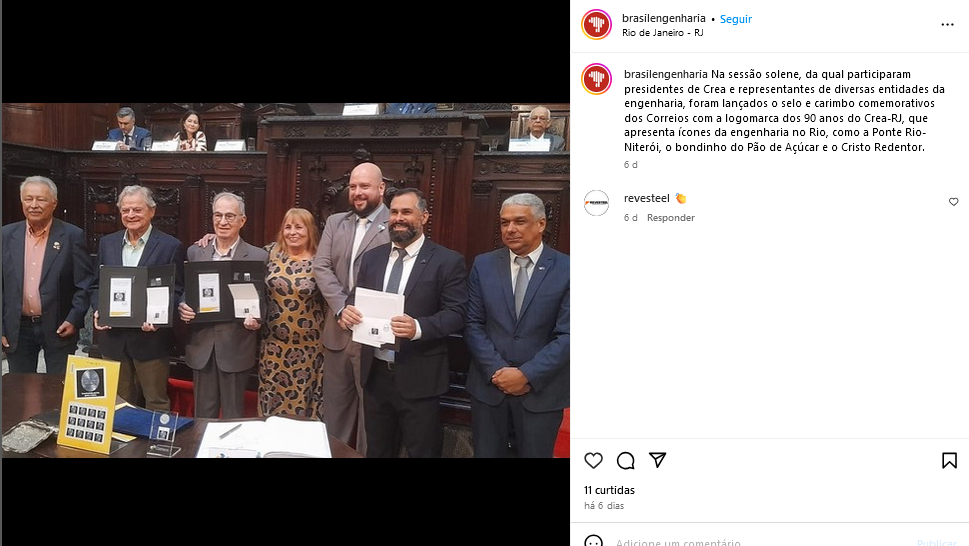Open emoji picker in comment box
Screen dimensions: 969x546
(x=593, y=542)
